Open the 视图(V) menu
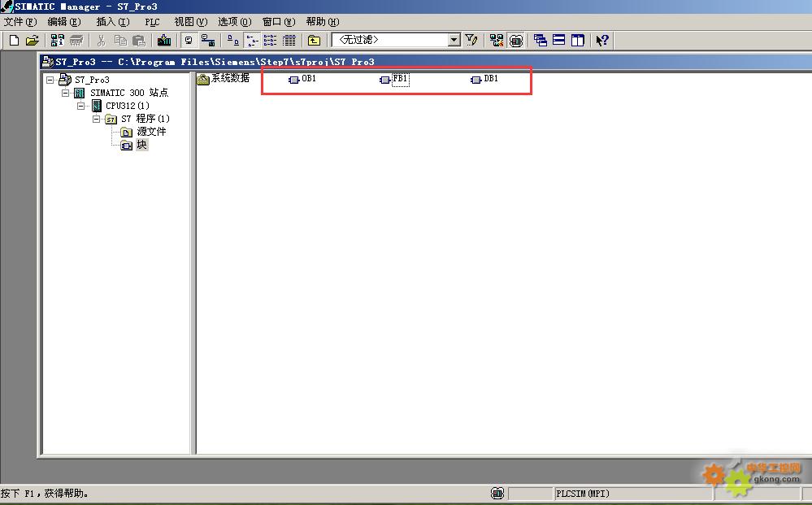812x505 pixels. click(x=190, y=22)
